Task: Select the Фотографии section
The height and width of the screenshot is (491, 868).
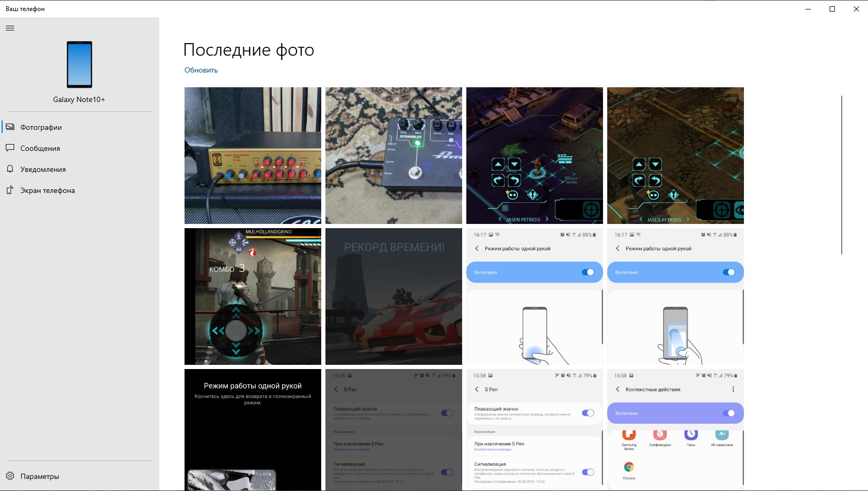Action: (79, 127)
